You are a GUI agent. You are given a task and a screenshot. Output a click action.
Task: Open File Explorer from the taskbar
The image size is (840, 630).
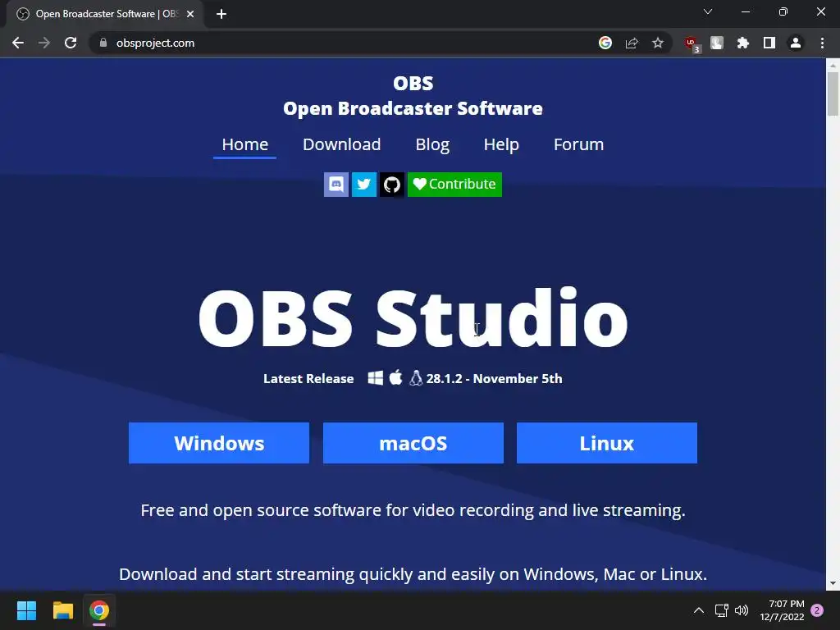click(62, 610)
